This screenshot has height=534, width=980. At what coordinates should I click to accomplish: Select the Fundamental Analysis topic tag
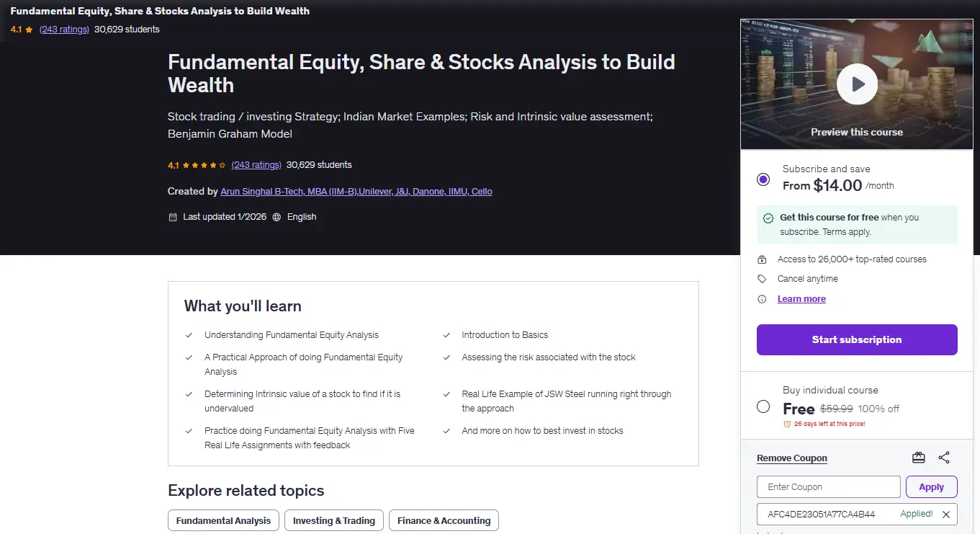pyautogui.click(x=223, y=521)
